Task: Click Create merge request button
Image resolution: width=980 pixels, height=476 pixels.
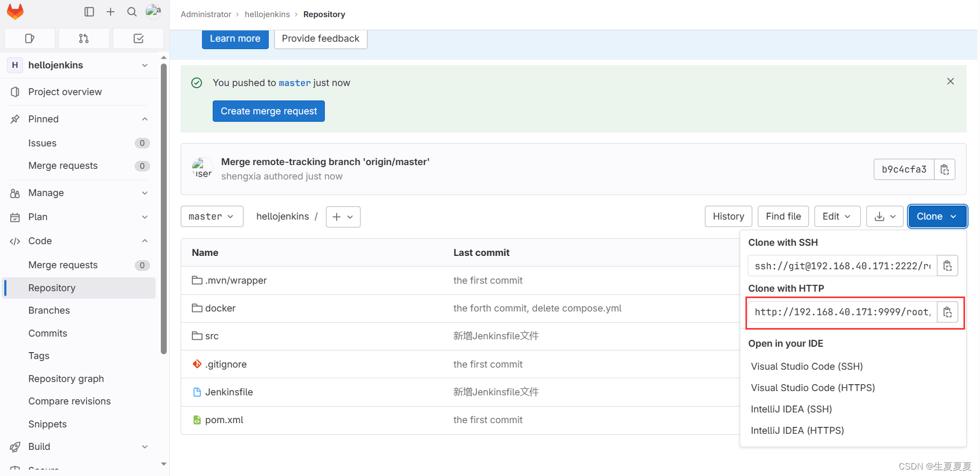Action: coord(269,111)
